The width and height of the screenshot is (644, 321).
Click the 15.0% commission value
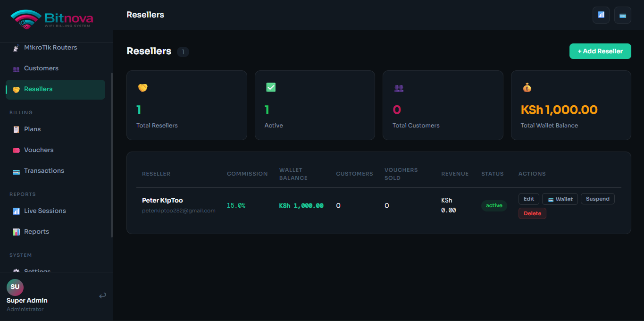point(236,205)
